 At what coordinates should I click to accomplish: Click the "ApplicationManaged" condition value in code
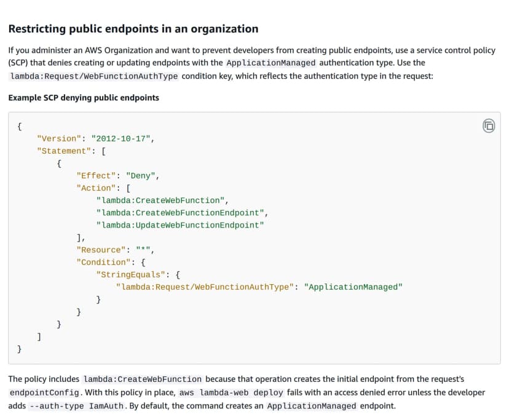(353, 287)
